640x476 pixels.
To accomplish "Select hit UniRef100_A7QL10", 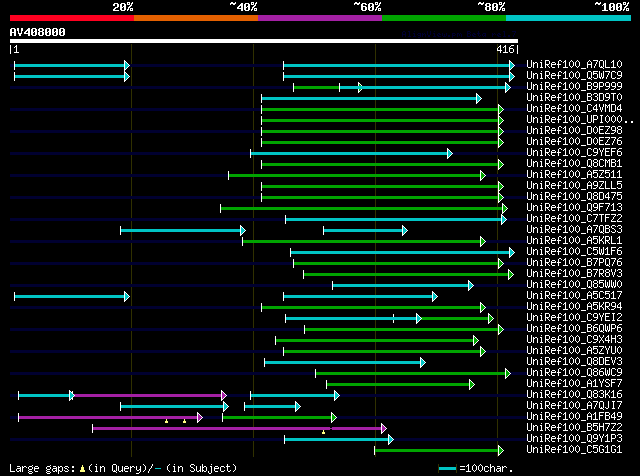I will [x=574, y=65].
